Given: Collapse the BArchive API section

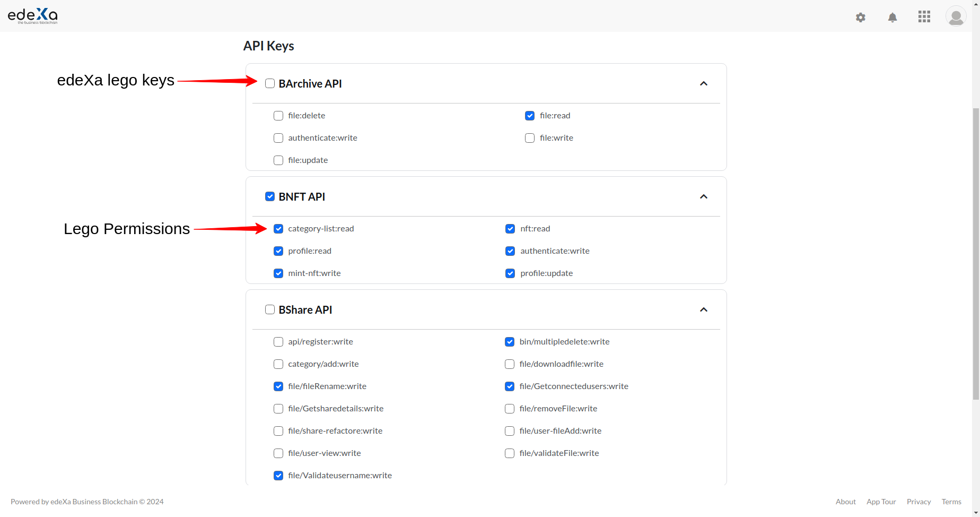Looking at the screenshot, I should coord(704,84).
